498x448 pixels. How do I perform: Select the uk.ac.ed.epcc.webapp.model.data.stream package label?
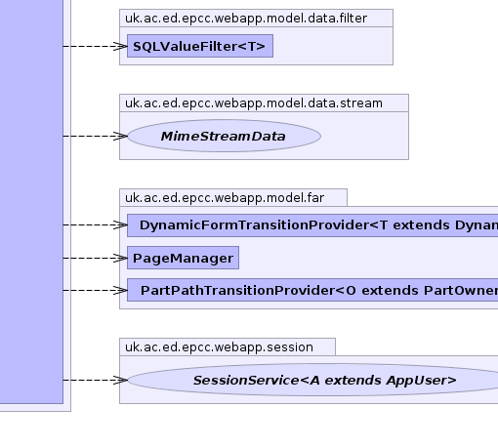point(254,103)
